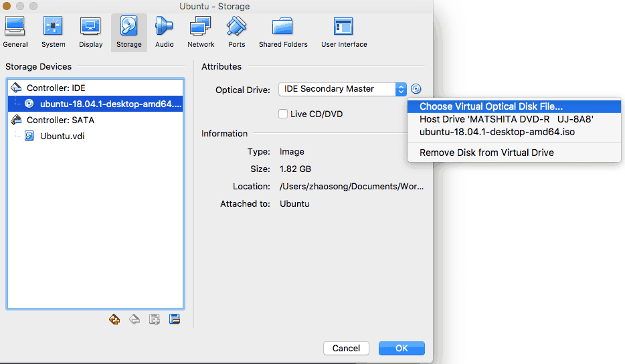Choose Remove Disk from Virtual Drive
625x364 pixels.
coord(514,153)
